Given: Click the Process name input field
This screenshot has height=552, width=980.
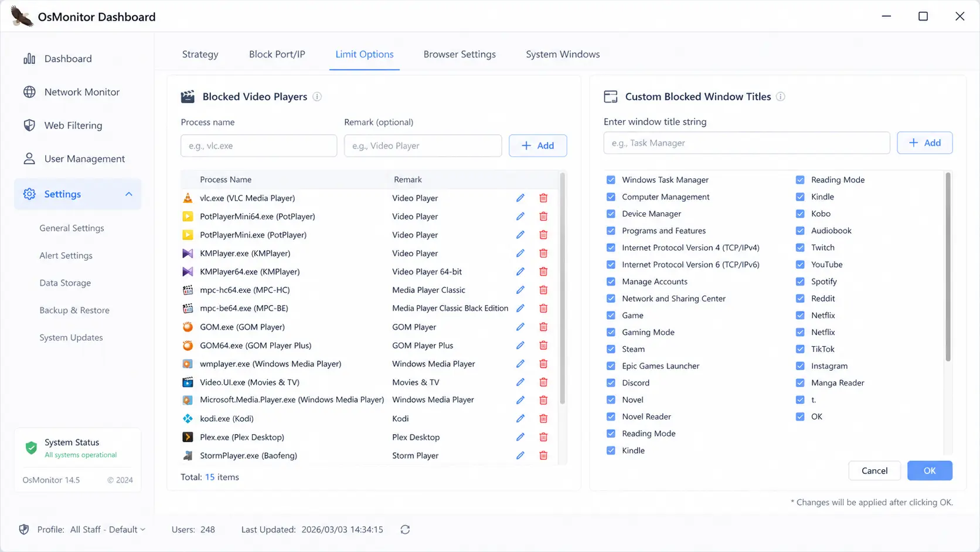Looking at the screenshot, I should tap(259, 145).
